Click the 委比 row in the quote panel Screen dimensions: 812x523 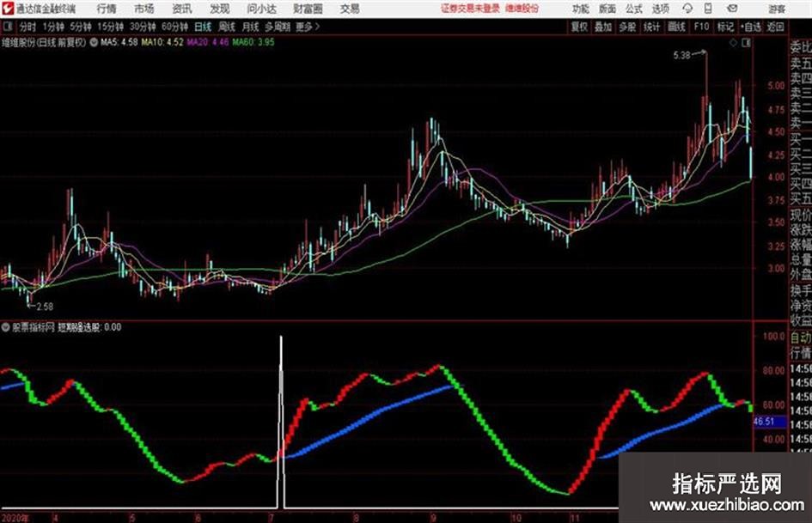click(801, 47)
